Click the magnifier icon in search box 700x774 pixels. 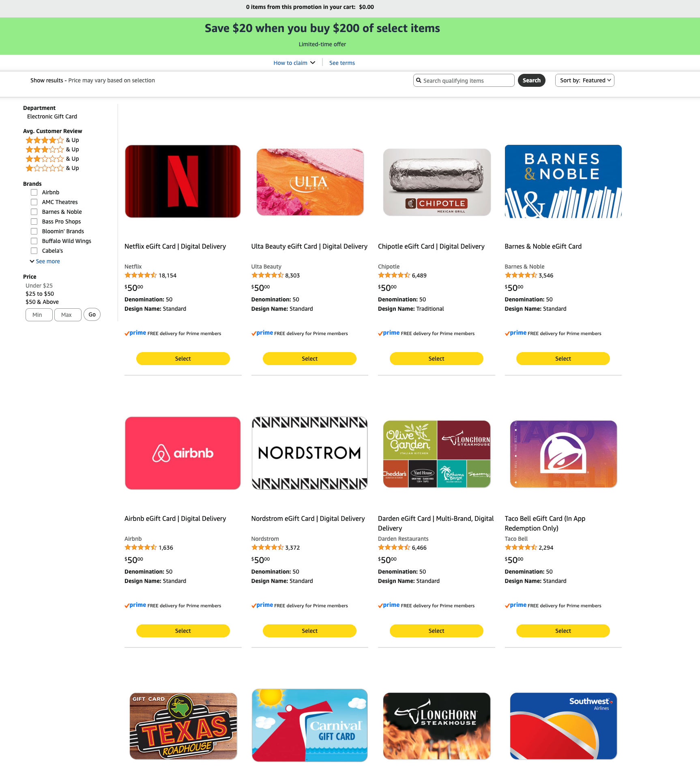pyautogui.click(x=419, y=80)
